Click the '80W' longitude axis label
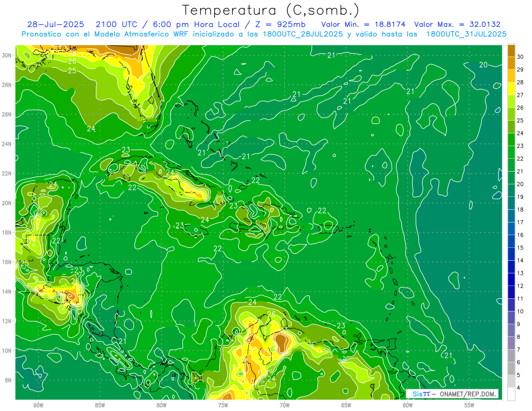532x411 pixels. pyautogui.click(x=161, y=405)
